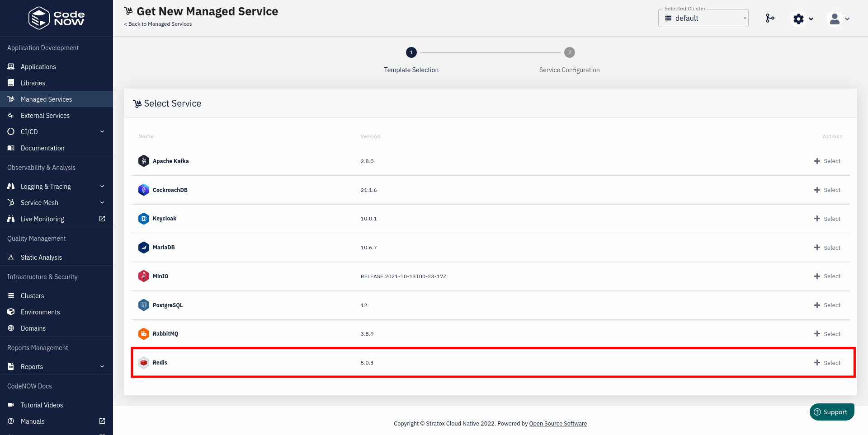868x435 pixels.
Task: Click the MinIO version RELEASE.2021-10-13T00-23-17Z
Action: coord(403,276)
